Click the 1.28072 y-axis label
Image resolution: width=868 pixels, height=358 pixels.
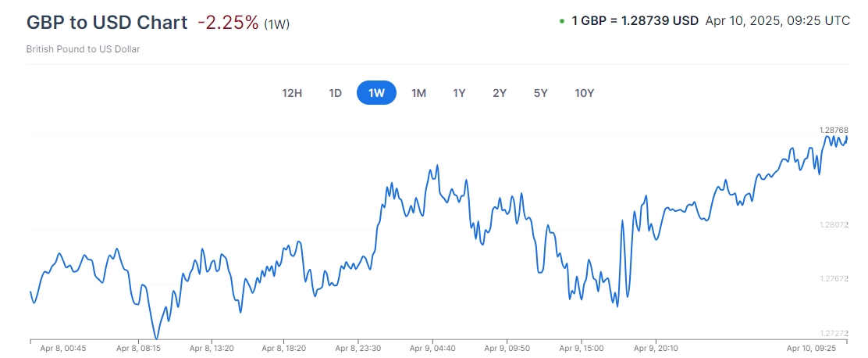pos(833,225)
